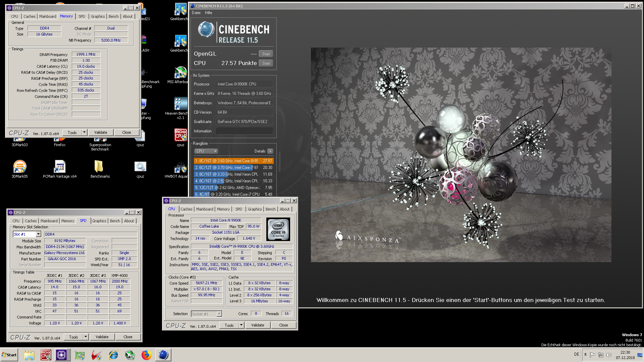Image resolution: width=644 pixels, height=362 pixels.
Task: Select the Intel Xeon ranking row scoring 11.69
Action: (x=233, y=174)
